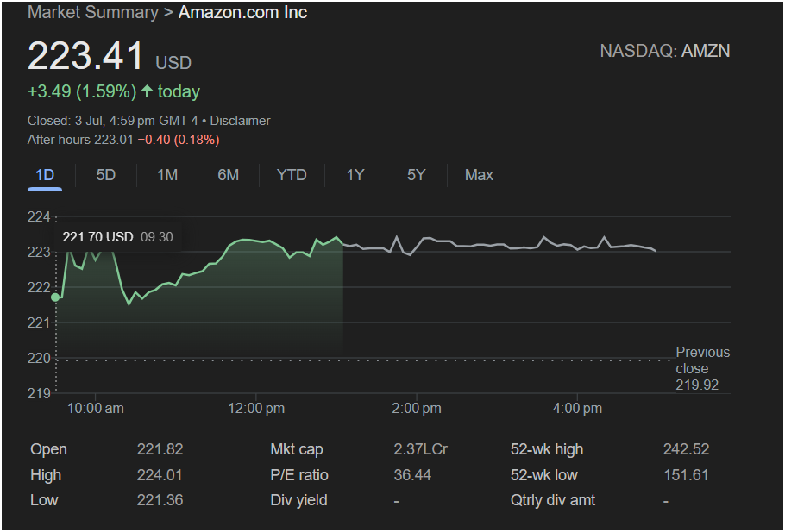Click the Disclaimer link
Image resolution: width=785 pixels, height=532 pixels.
tap(240, 121)
